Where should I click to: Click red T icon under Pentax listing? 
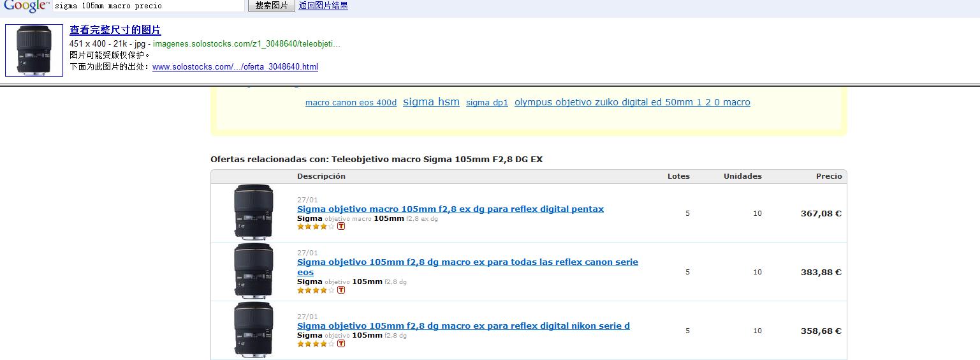pyautogui.click(x=341, y=226)
